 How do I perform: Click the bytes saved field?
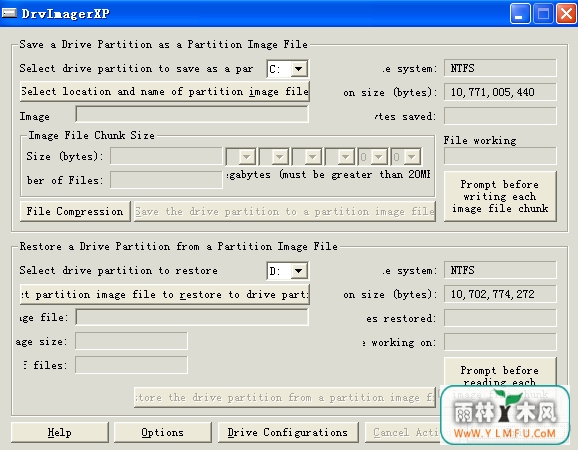(500, 116)
